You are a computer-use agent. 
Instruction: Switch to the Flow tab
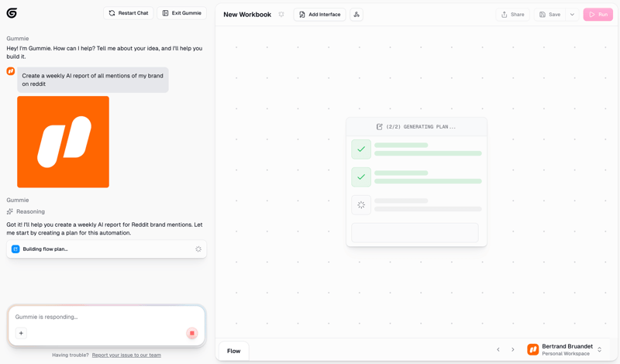(x=234, y=351)
